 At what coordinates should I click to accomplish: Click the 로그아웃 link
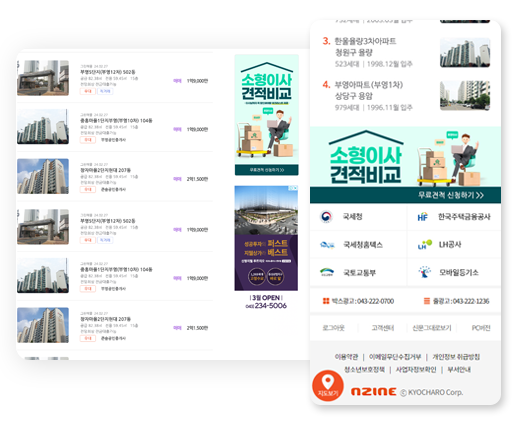click(333, 328)
